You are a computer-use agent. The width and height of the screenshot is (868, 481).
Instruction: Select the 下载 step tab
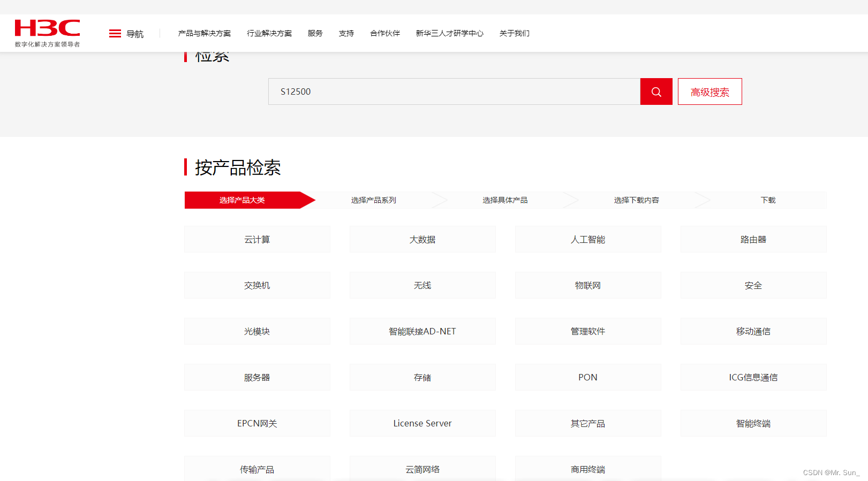coord(768,200)
